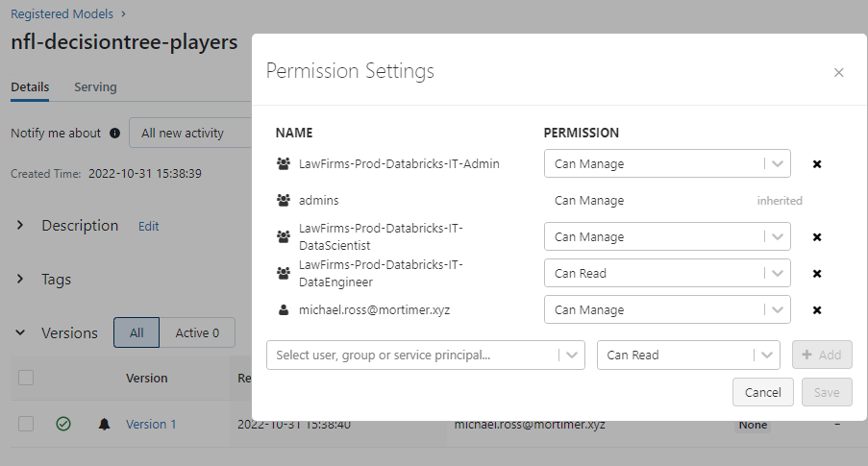868x466 pixels.
Task: Tick the checkbox for the Version 1 row
Action: (x=26, y=424)
